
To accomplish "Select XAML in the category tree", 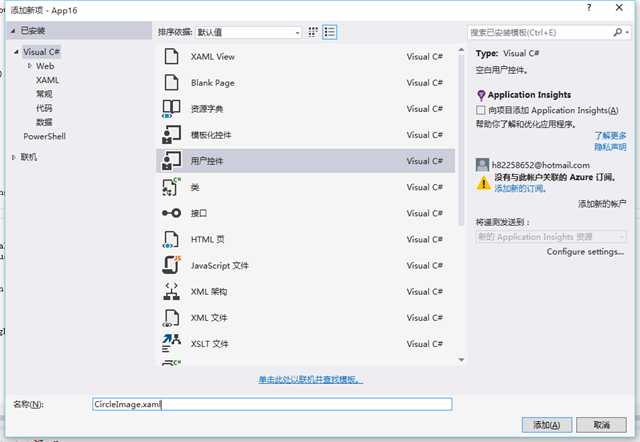I will pyautogui.click(x=47, y=80).
